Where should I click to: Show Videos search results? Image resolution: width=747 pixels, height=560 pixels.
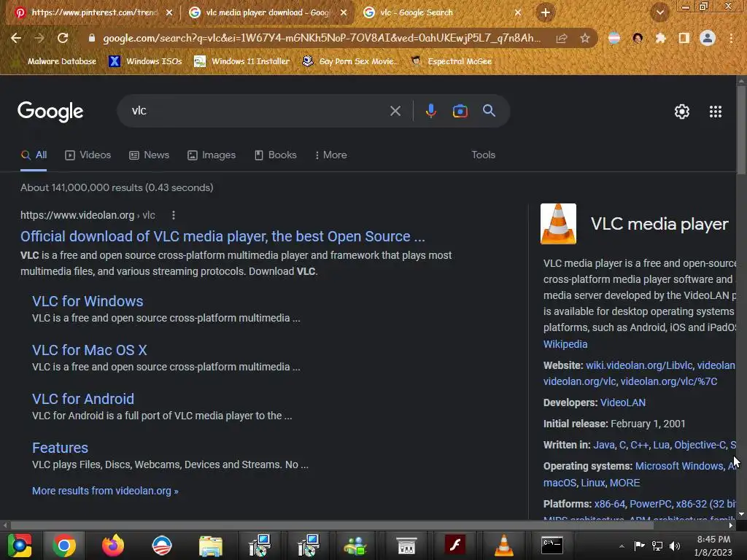tap(88, 155)
